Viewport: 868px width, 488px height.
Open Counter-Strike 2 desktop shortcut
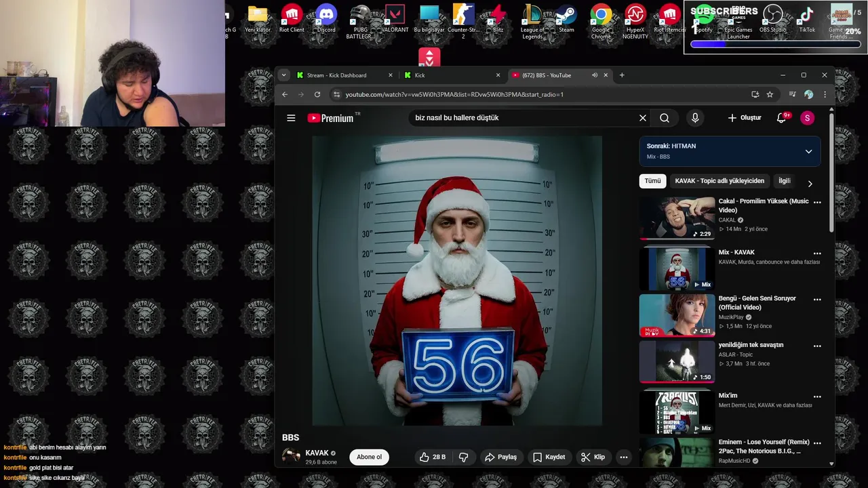tap(463, 22)
